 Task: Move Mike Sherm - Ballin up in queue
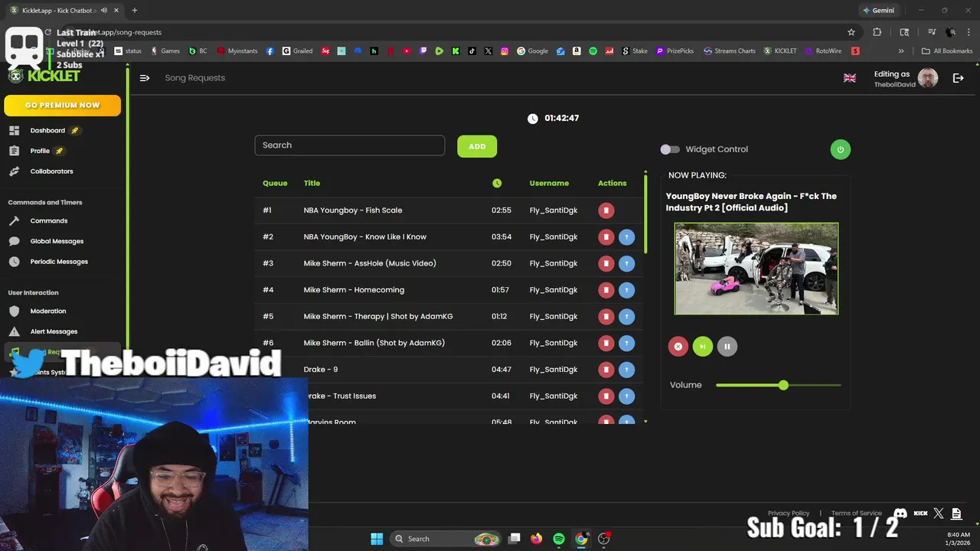coord(626,343)
